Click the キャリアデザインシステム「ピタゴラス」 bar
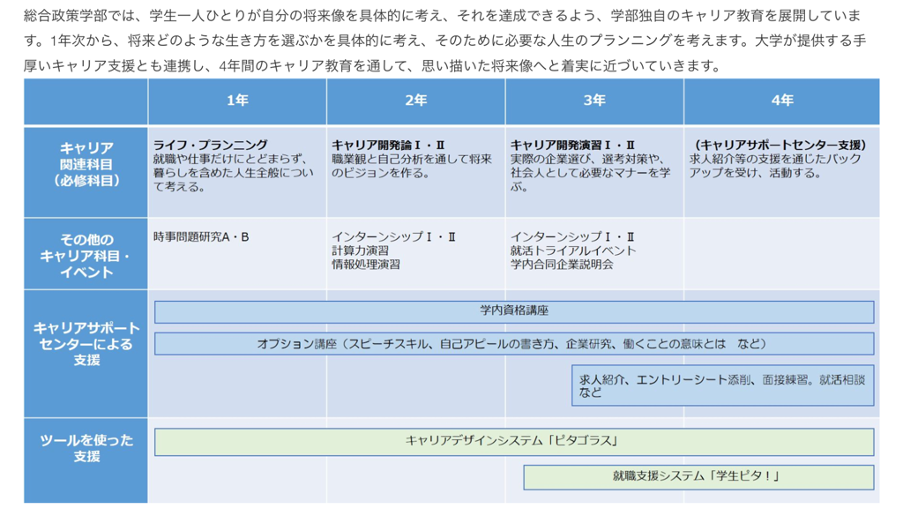Image resolution: width=904 pixels, height=516 pixels. 514,441
